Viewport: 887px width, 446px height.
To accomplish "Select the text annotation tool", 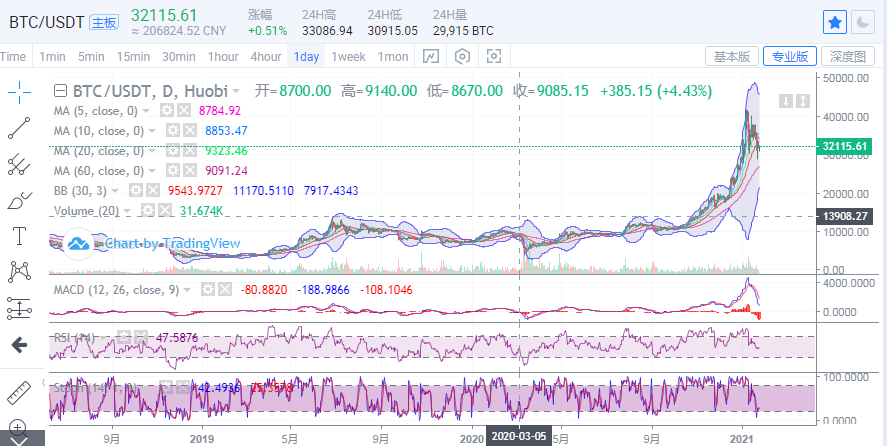I will point(18,236).
